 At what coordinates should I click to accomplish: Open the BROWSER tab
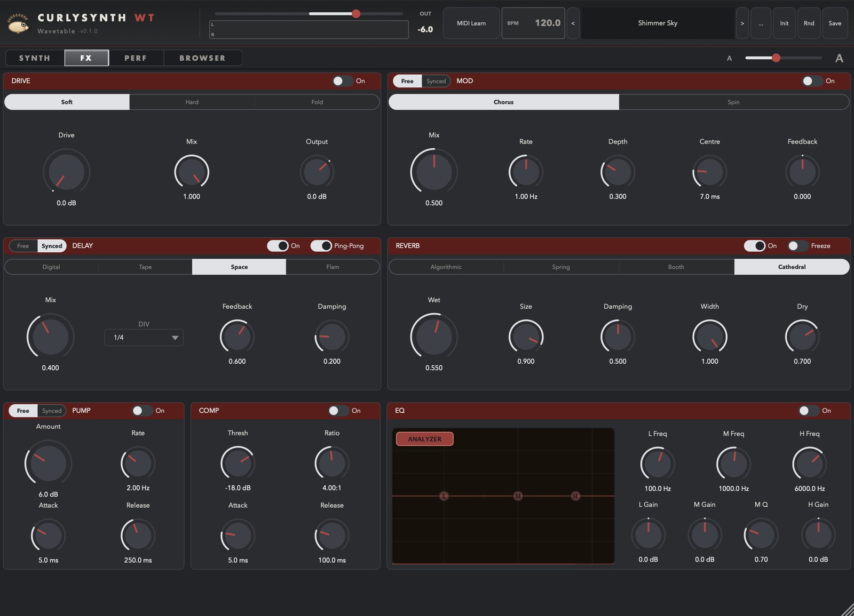tap(202, 58)
